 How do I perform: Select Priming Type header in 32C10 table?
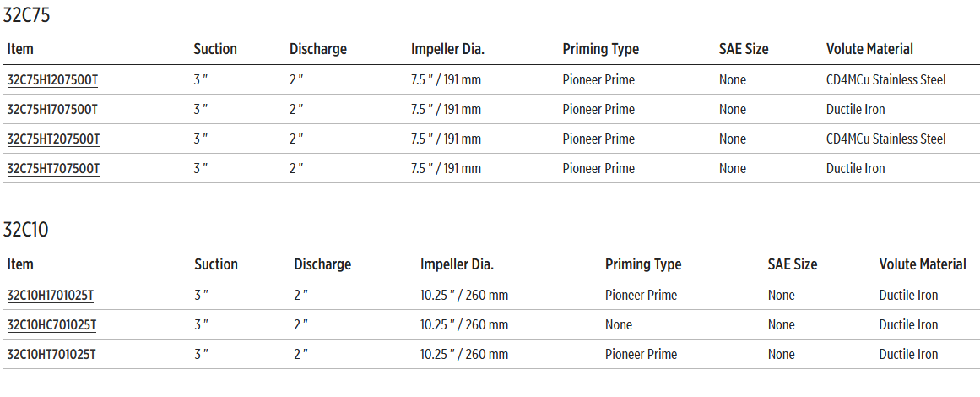(x=643, y=264)
